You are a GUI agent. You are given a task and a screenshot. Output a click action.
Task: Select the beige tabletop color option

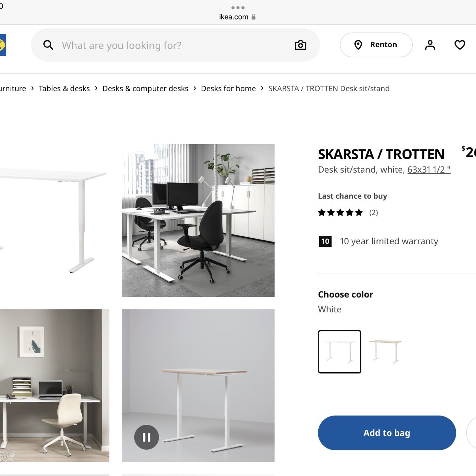coord(385,352)
